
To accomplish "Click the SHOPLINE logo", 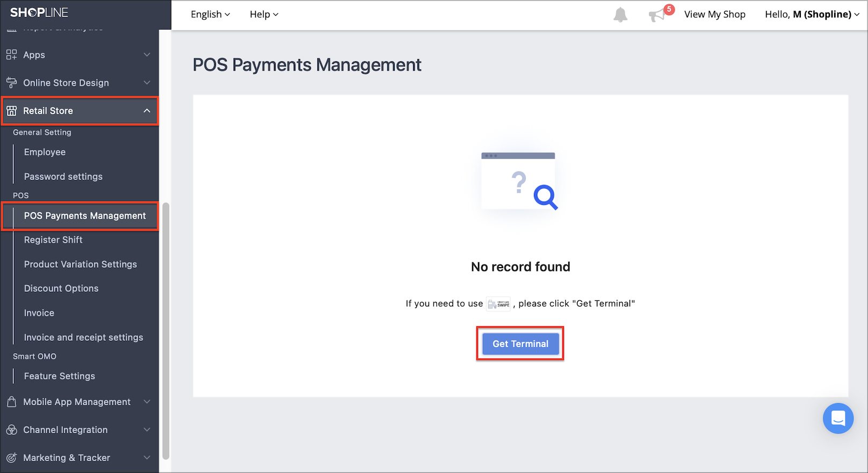I will coord(39,12).
